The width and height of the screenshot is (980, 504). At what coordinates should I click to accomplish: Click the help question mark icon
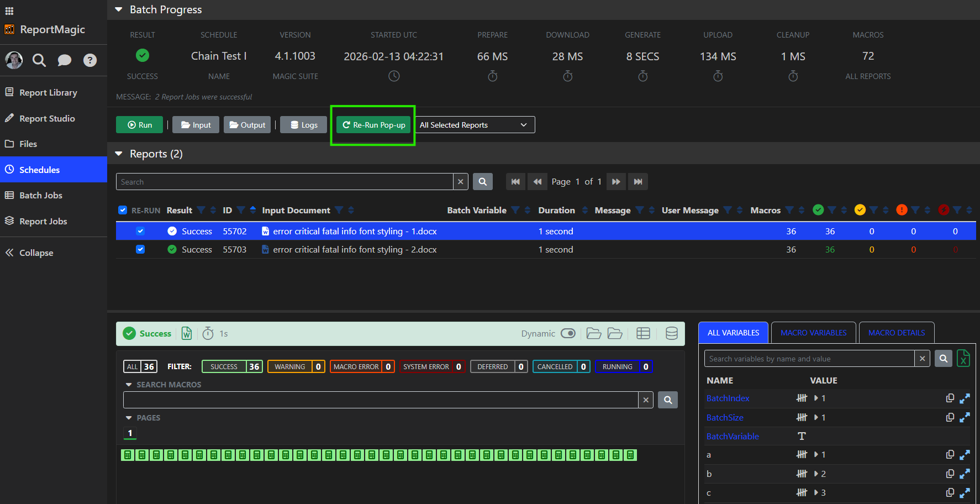pyautogui.click(x=90, y=60)
